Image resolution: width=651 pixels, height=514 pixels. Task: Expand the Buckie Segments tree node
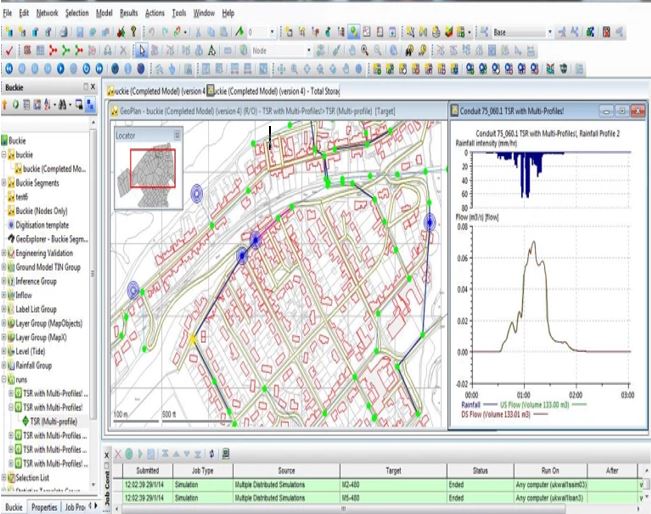coord(4,183)
